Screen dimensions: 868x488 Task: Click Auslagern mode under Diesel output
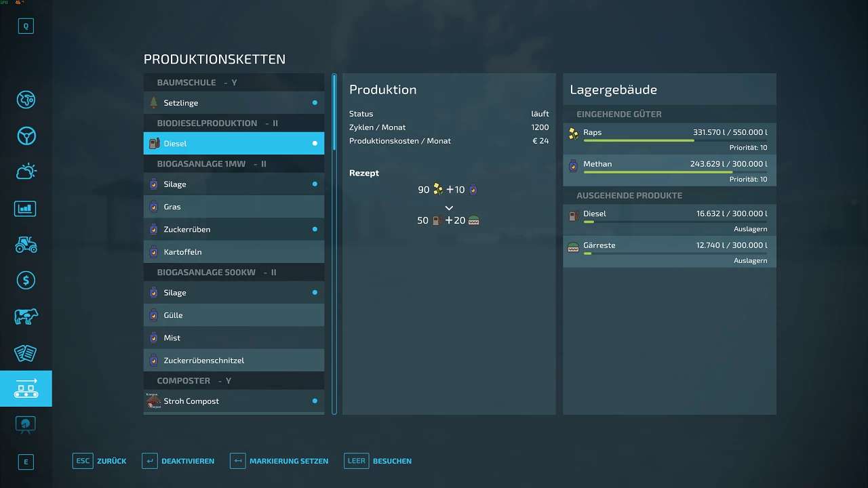click(750, 229)
